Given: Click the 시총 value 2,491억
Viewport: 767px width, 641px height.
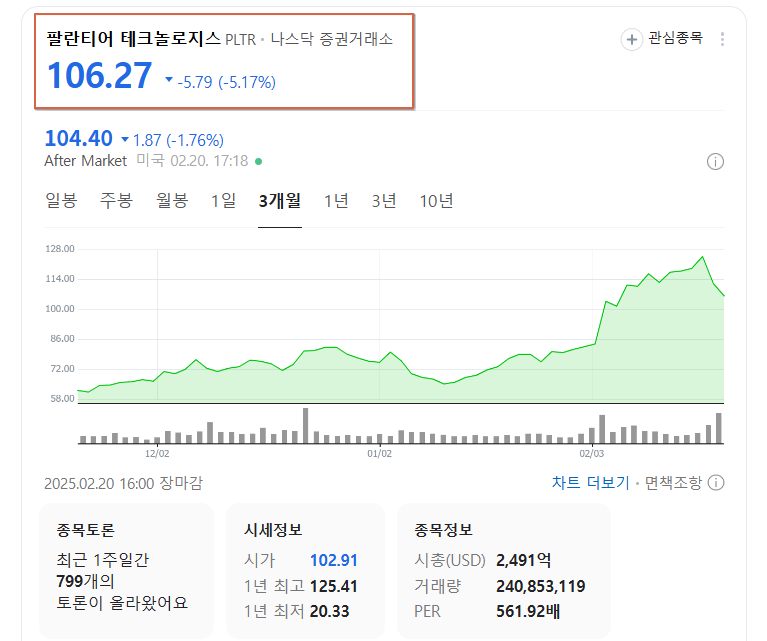Looking at the screenshot, I should [x=523, y=560].
